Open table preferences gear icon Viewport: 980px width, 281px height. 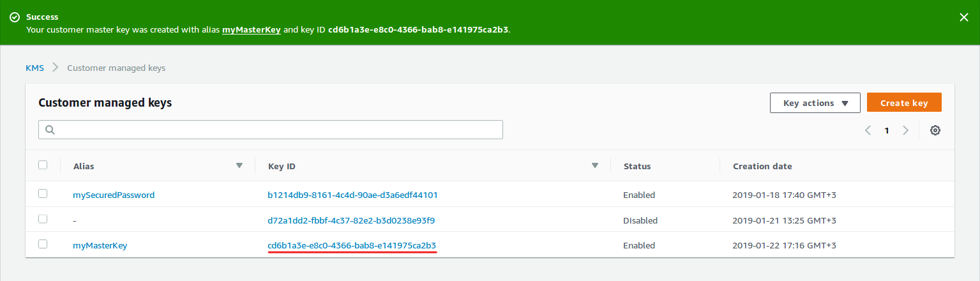935,130
